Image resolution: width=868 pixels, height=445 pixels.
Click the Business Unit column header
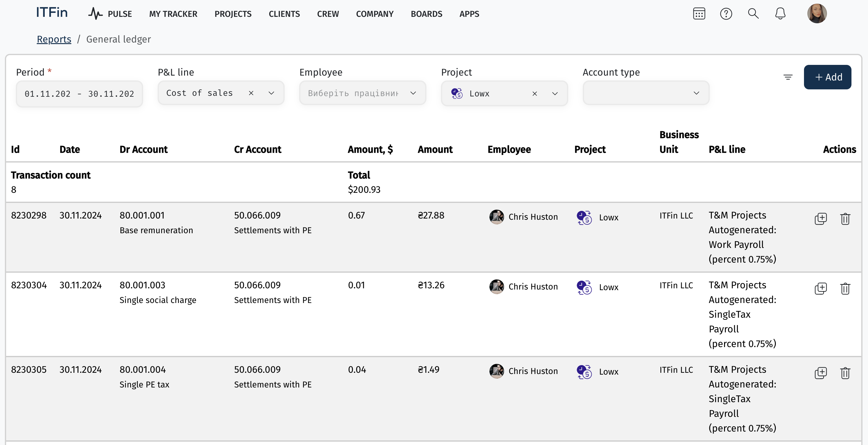[679, 142]
